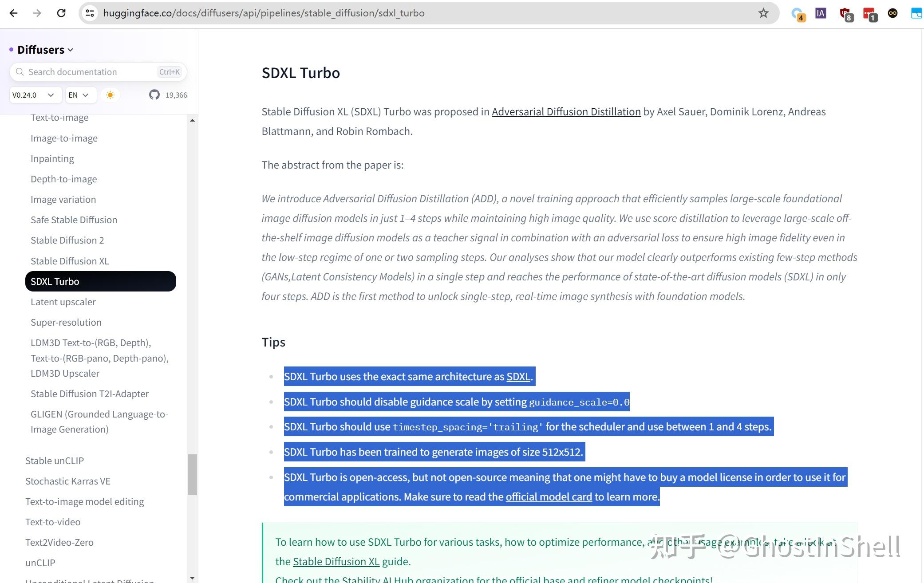This screenshot has width=924, height=583.
Task: Select Stable Diffusion XL in sidebar
Action: [x=70, y=261]
